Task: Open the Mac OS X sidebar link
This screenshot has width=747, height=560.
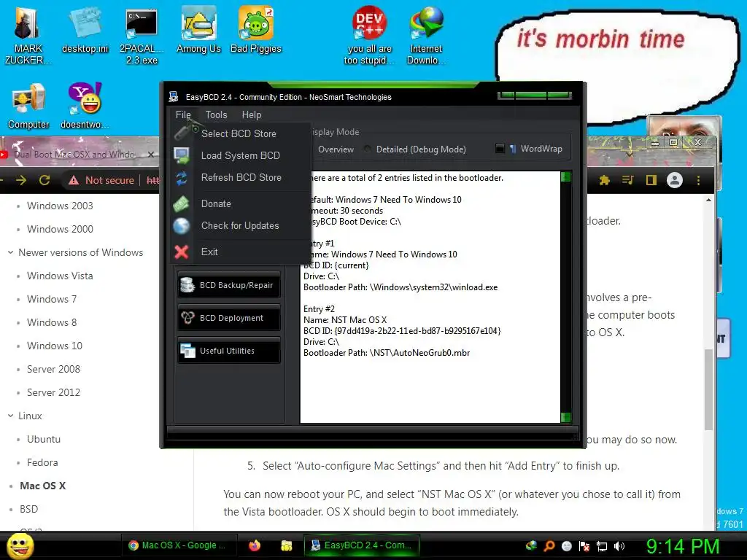Action: tap(42, 486)
